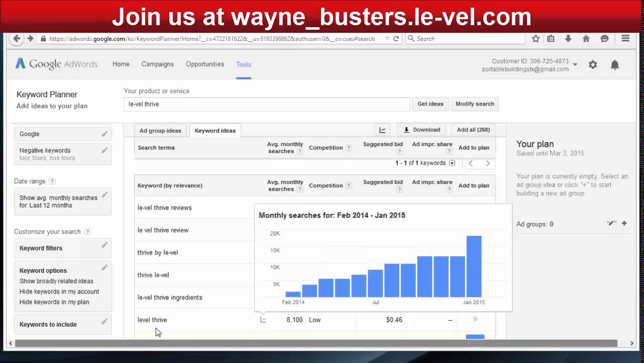Image resolution: width=644 pixels, height=363 pixels.
Task: Click the browser Search box
Action: [x=466, y=39]
